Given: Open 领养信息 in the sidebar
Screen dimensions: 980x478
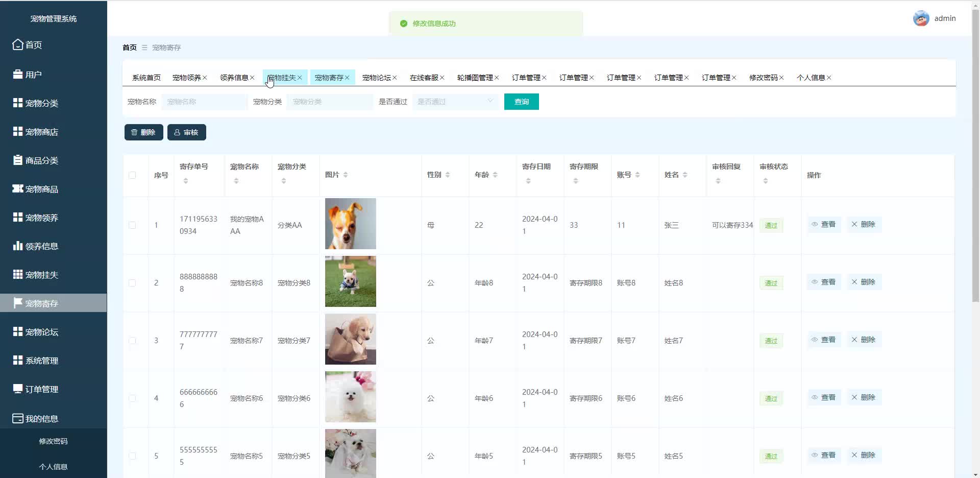Looking at the screenshot, I should click(53, 246).
